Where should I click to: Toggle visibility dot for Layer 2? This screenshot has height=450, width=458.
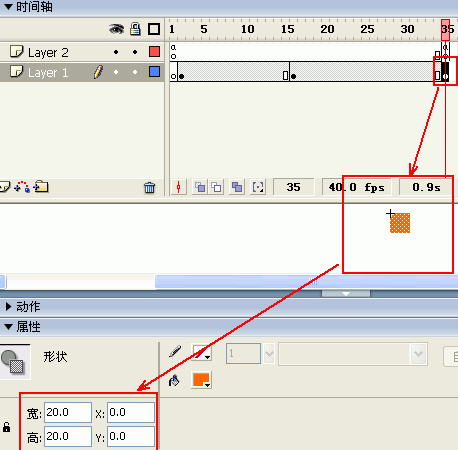(116, 52)
